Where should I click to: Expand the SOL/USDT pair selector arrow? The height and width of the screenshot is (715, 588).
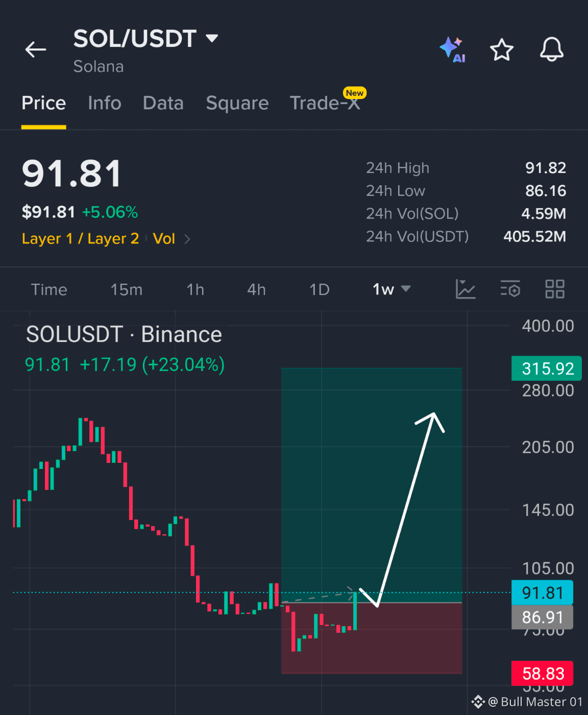[212, 38]
